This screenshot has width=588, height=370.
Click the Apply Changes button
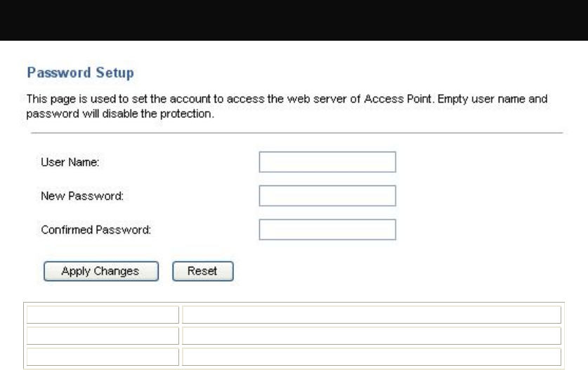[101, 271]
